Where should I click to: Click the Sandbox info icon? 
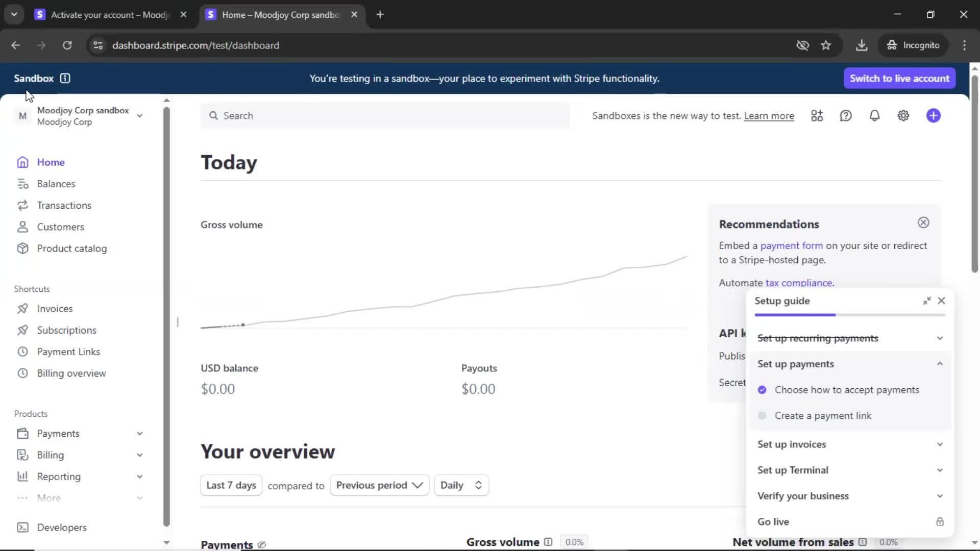coord(65,78)
